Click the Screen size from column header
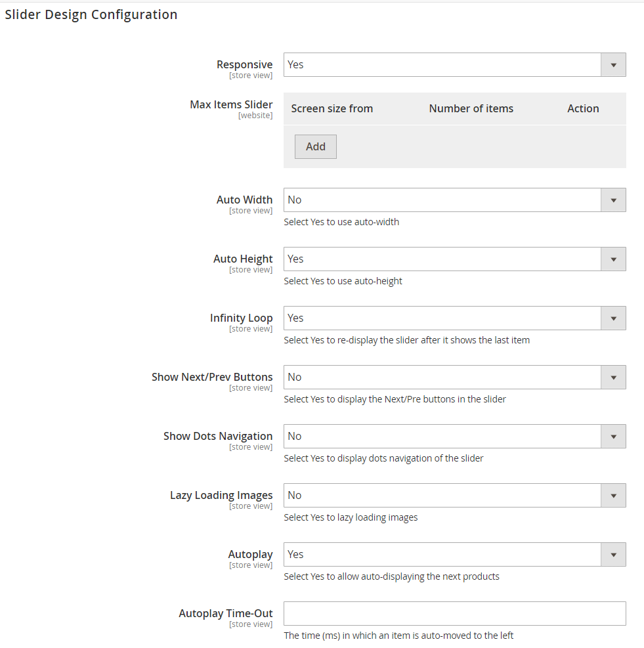This screenshot has height=648, width=644. point(332,109)
